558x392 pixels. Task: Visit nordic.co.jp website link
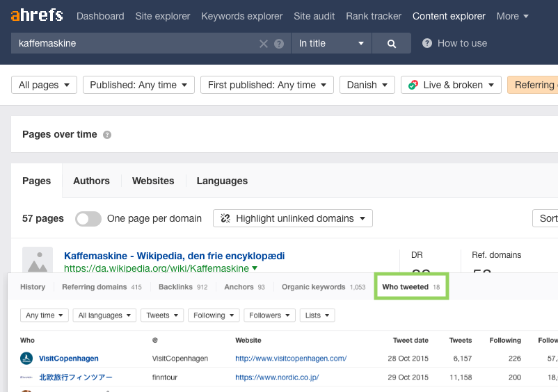[277, 377]
